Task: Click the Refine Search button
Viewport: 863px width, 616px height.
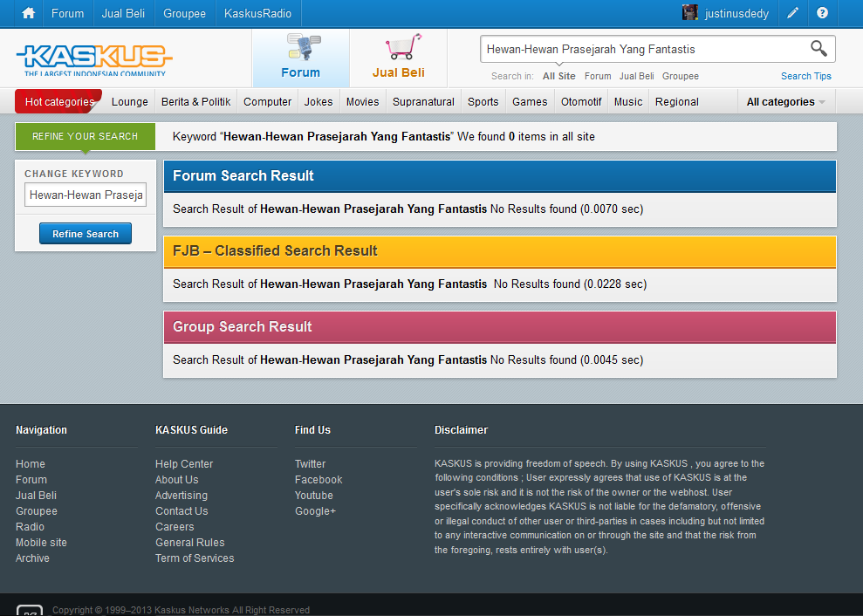Action: (x=86, y=234)
